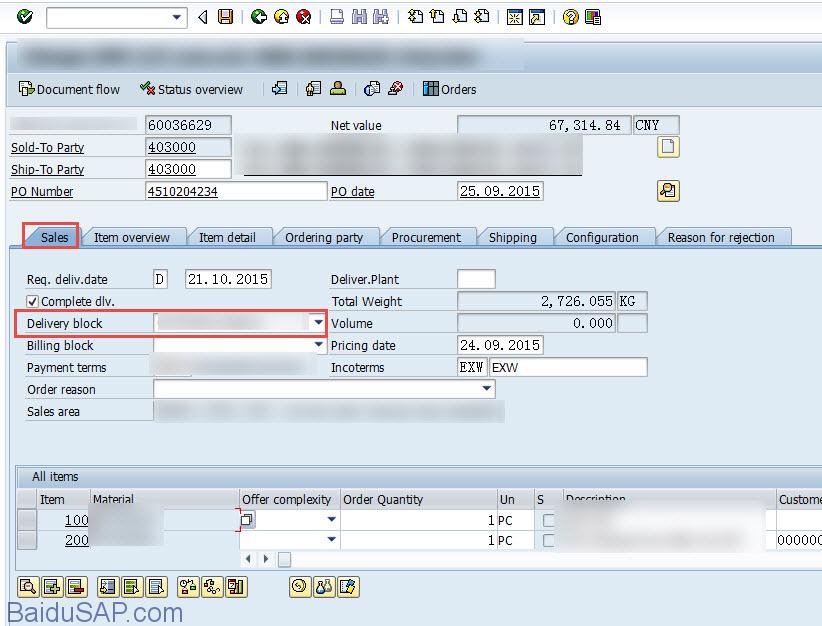Click the Back arrow icon
The width and height of the screenshot is (822, 626).
click(257, 16)
